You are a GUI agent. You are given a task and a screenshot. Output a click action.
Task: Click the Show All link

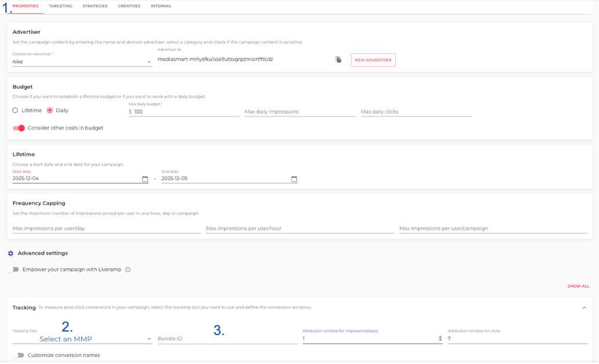[578, 286]
